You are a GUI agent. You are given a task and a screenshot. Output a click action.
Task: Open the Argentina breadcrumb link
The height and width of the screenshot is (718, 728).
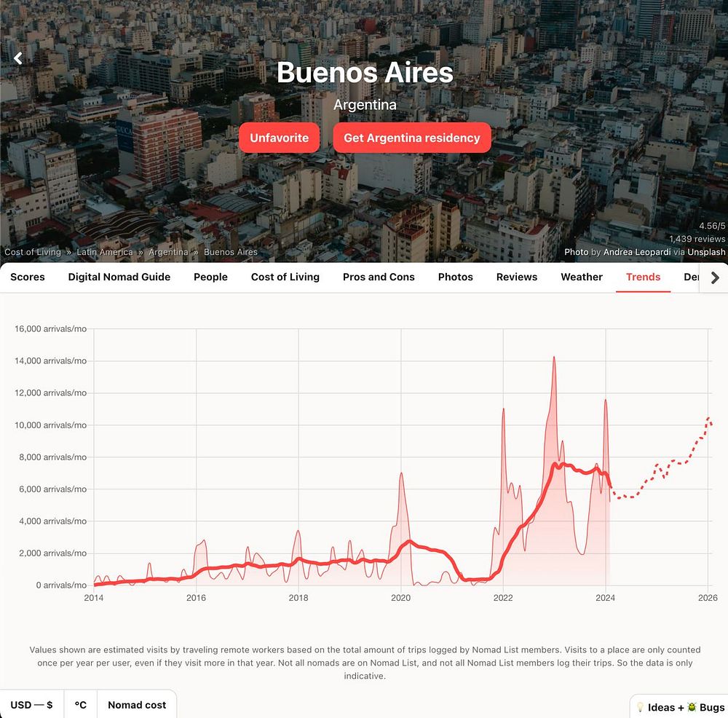(168, 252)
